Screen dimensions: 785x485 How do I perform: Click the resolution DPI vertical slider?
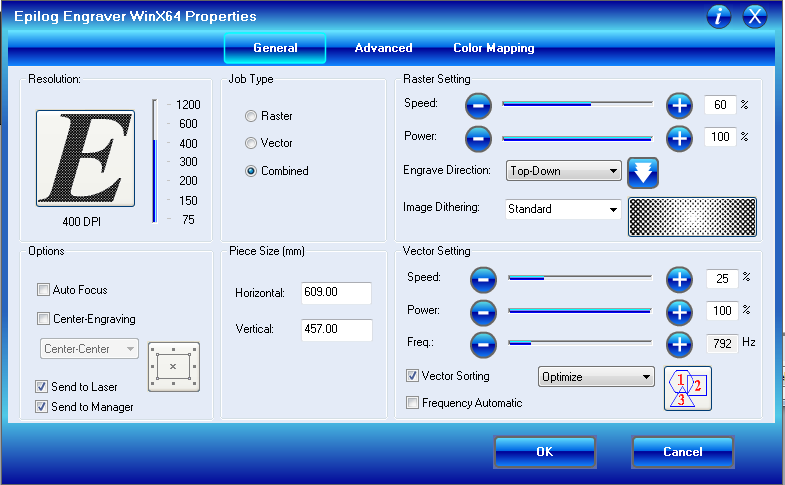tap(155, 161)
